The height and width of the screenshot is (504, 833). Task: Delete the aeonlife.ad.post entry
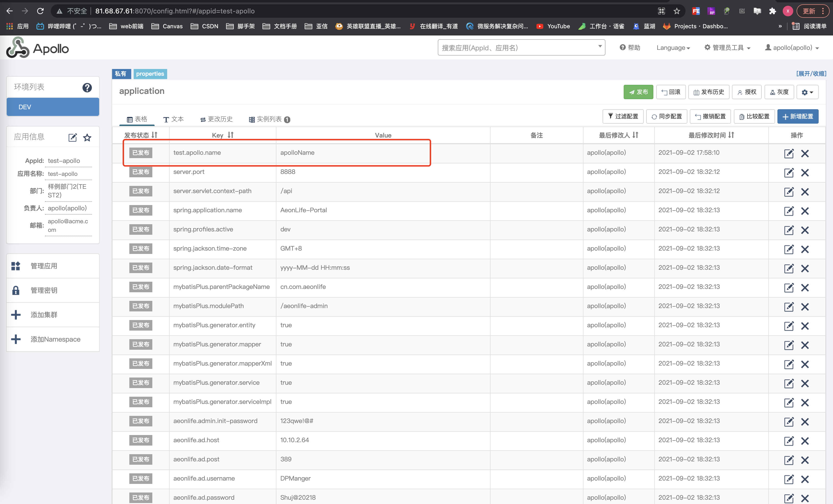[x=804, y=460]
